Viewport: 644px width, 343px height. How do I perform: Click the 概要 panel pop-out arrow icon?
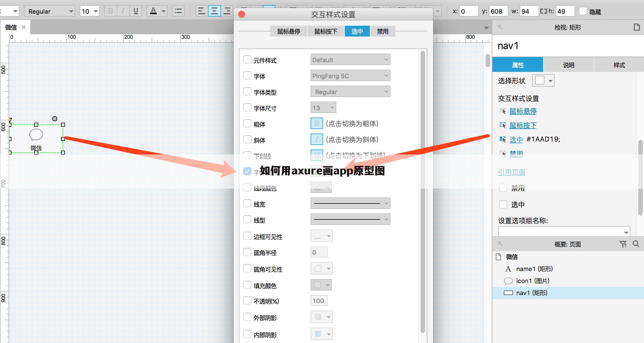500,244
